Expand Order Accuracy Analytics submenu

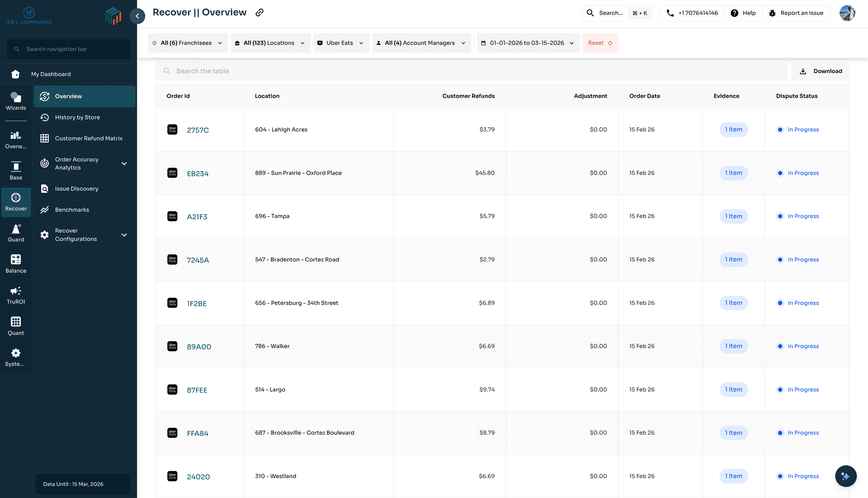(124, 164)
